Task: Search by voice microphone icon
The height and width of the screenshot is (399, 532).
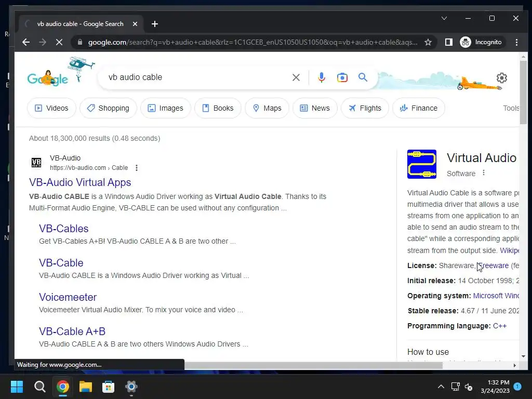Action: tap(321, 77)
